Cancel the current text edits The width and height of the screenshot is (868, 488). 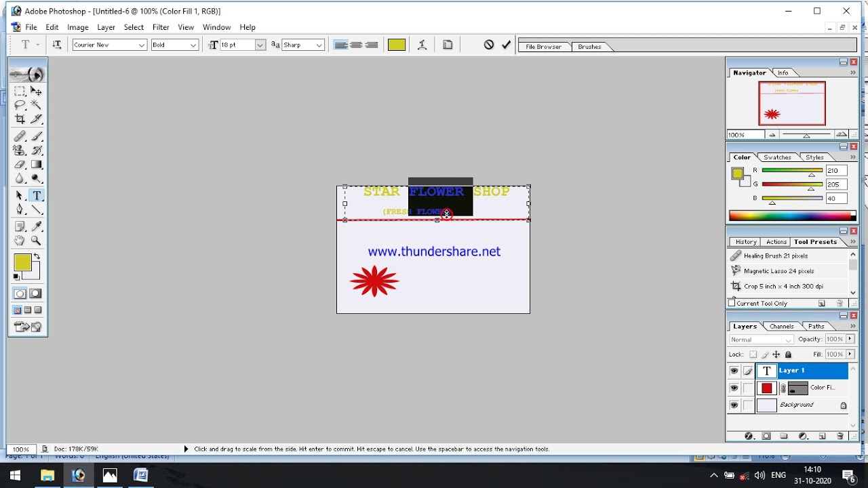tap(488, 45)
